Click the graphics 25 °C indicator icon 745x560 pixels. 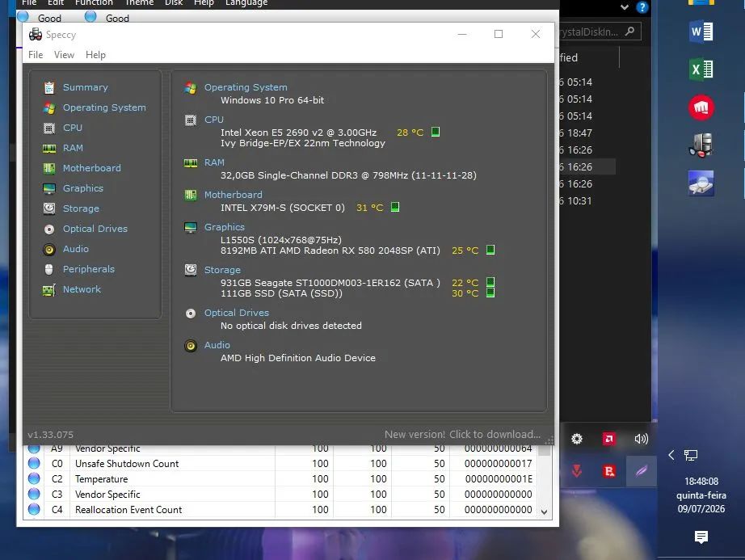[490, 250]
